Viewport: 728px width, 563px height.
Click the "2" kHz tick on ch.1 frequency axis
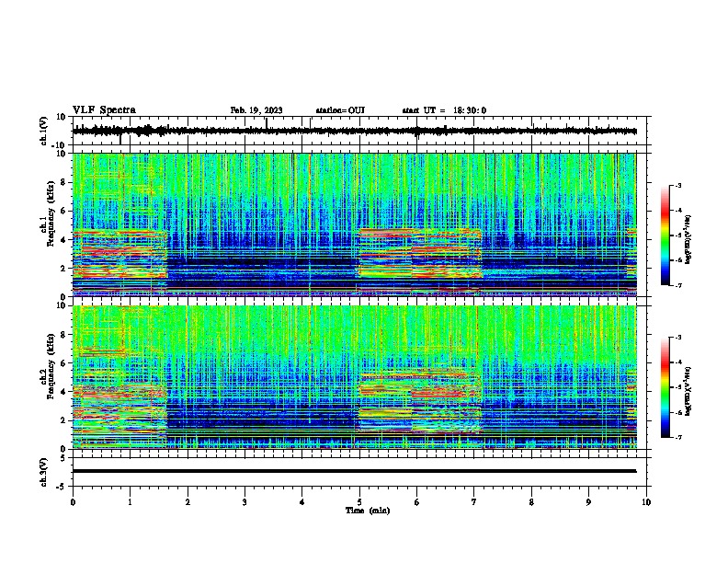(63, 269)
